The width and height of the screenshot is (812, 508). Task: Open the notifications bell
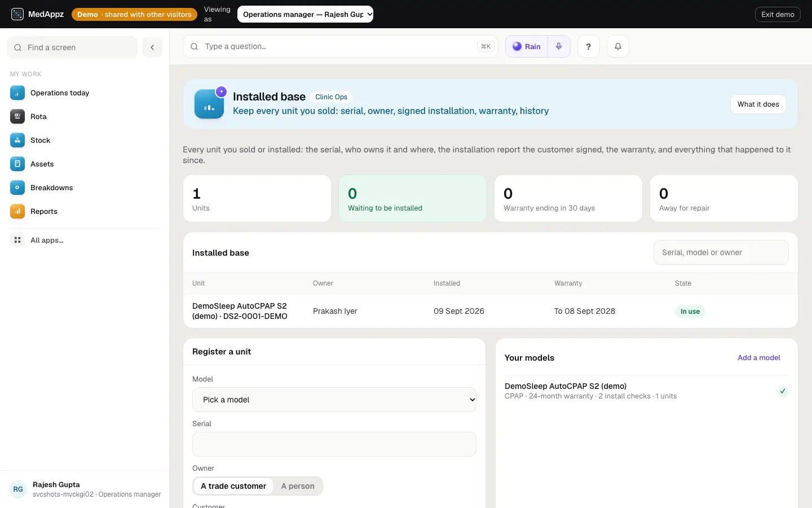tap(618, 46)
